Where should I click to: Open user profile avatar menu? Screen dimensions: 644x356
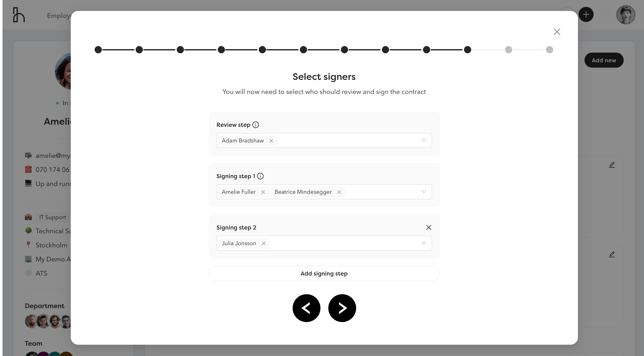[626, 14]
